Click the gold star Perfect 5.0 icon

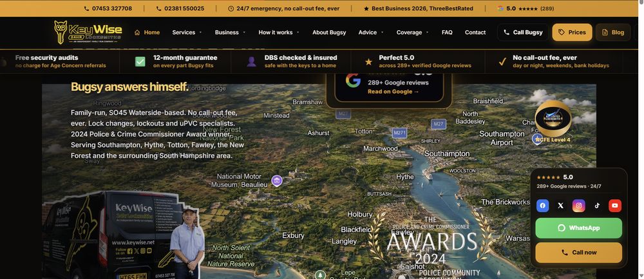[368, 62]
